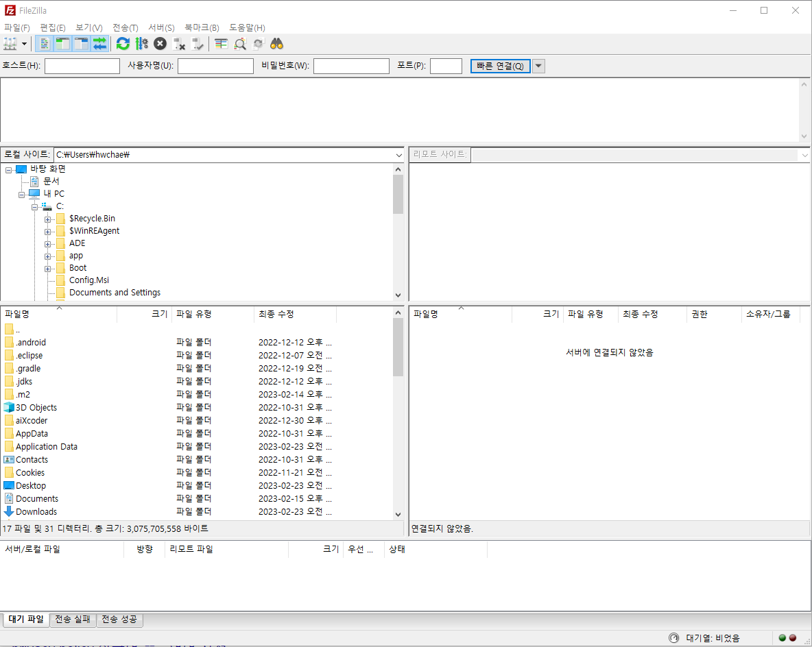Open the AppData folder in the file list

[x=32, y=433]
